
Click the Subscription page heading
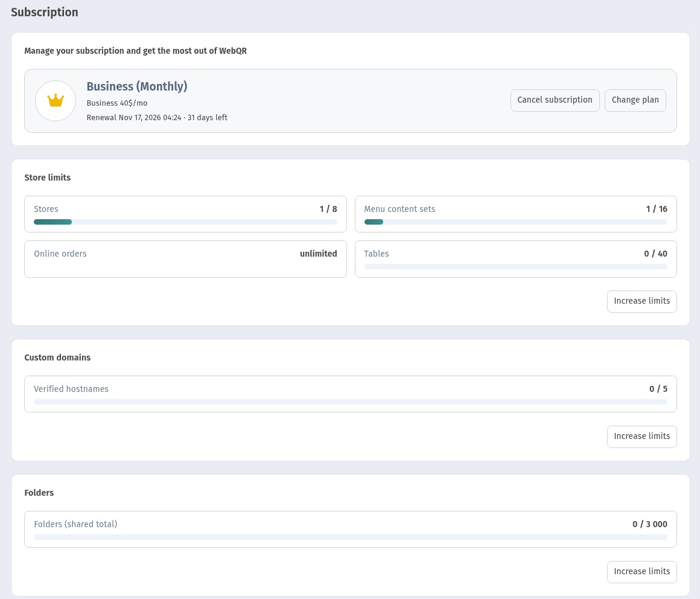[x=44, y=12]
